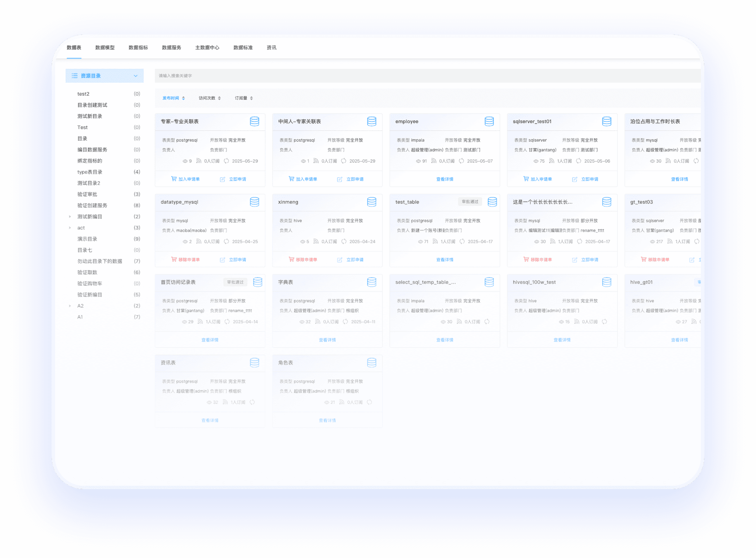Click red cart icon on datatype_mysql card
This screenshot has height=558, width=756.
pos(174,259)
